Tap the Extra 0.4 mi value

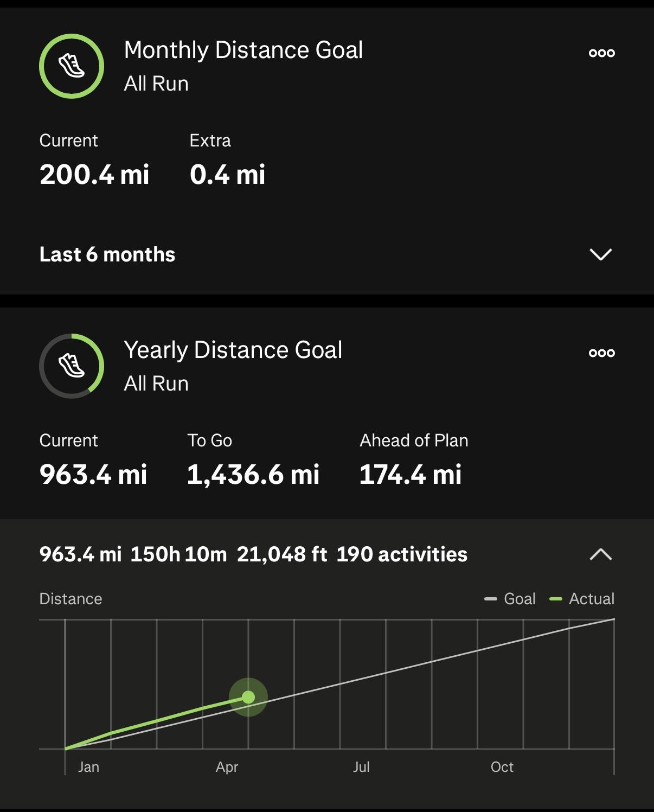[x=228, y=175]
